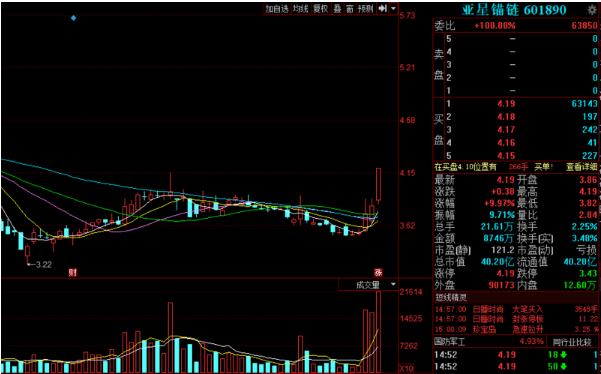Click the 叠 overlay toolbar button
Viewport: 601px width, 374px height.
337,8
